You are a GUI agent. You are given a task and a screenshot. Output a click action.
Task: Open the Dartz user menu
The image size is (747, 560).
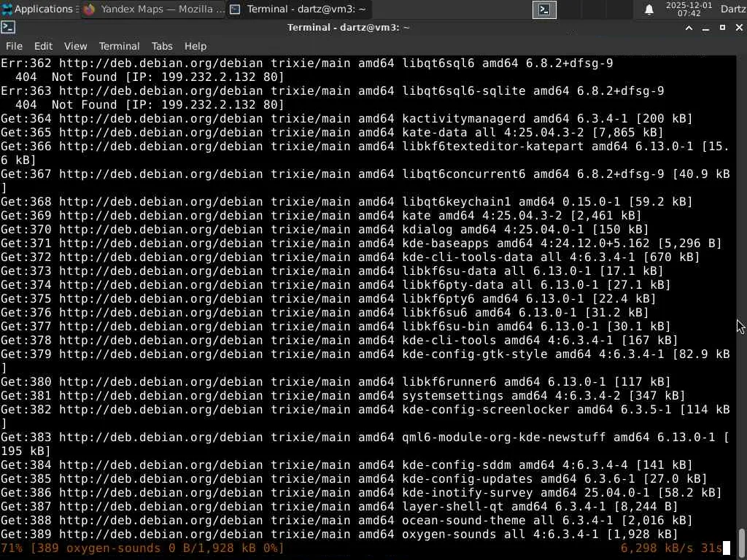click(x=733, y=9)
